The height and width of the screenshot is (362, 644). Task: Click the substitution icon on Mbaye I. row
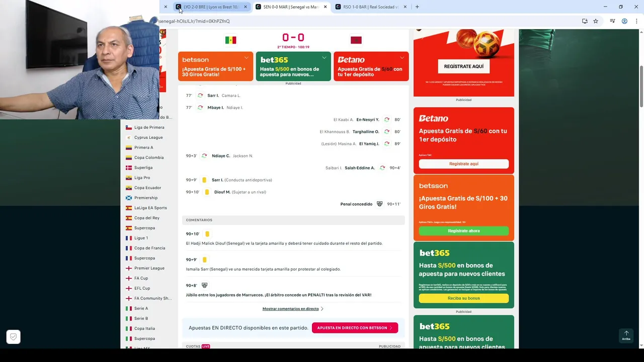pos(200,108)
